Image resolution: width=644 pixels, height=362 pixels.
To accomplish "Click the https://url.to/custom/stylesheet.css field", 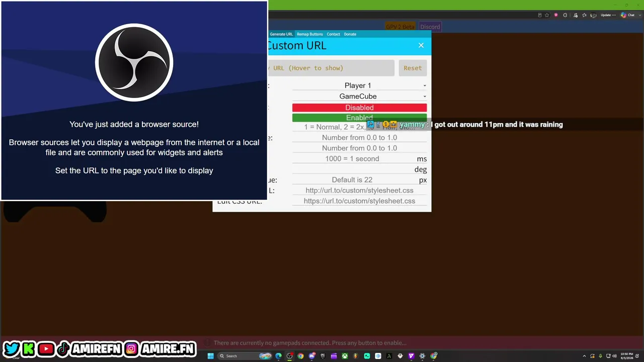I will coord(359,201).
